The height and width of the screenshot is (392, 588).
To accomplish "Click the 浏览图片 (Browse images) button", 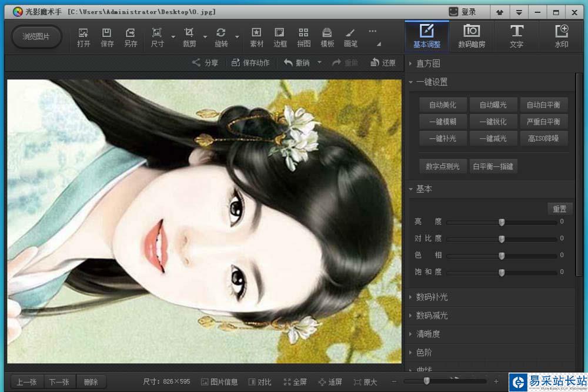I will click(36, 37).
